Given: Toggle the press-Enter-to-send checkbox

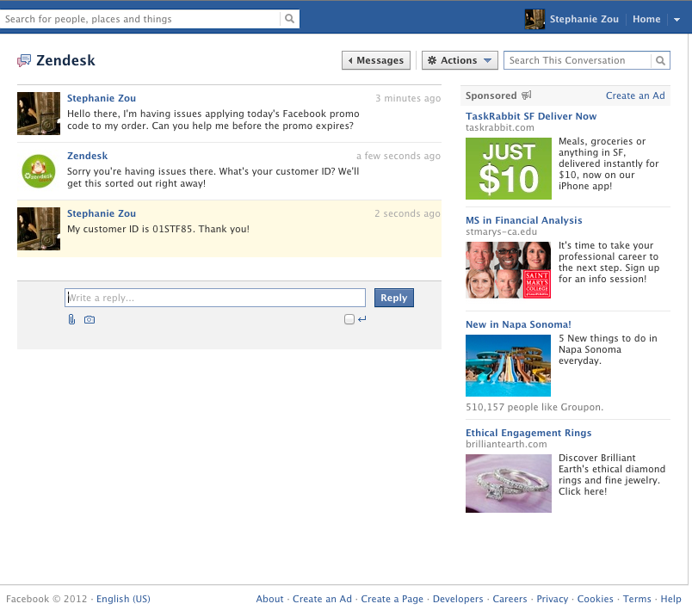Looking at the screenshot, I should (349, 319).
